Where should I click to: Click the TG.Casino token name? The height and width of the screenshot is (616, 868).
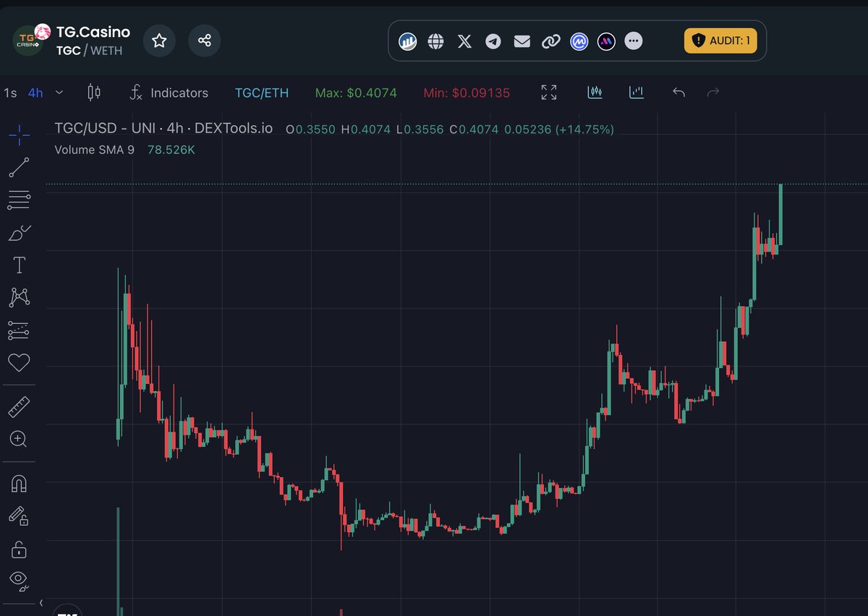point(93,32)
